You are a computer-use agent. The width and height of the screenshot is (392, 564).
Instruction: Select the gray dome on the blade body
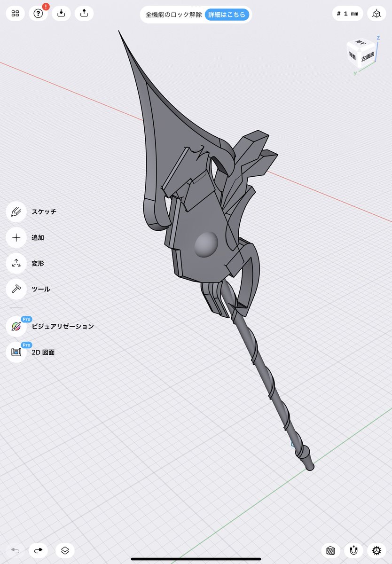coord(206,245)
